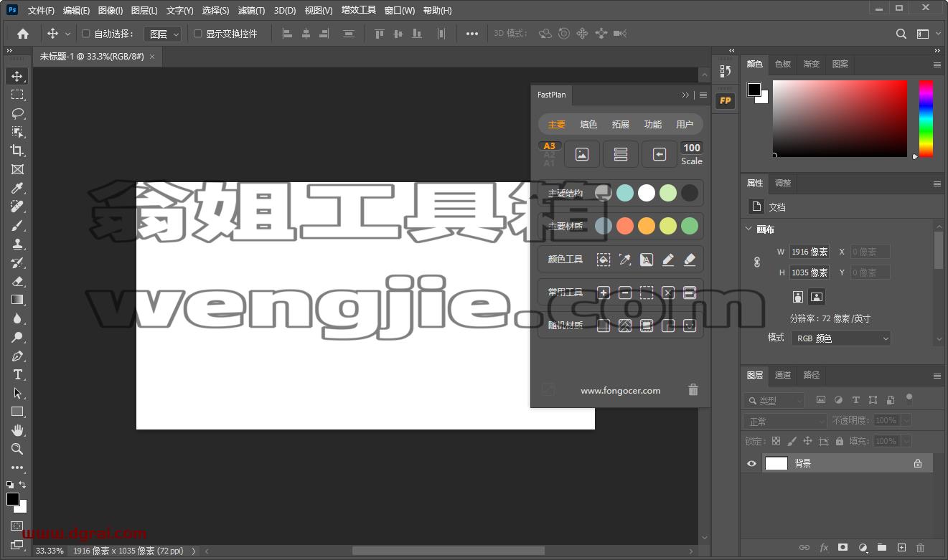The height and width of the screenshot is (560, 948).
Task: Open the Layers panel flyout menu
Action: pos(937,376)
